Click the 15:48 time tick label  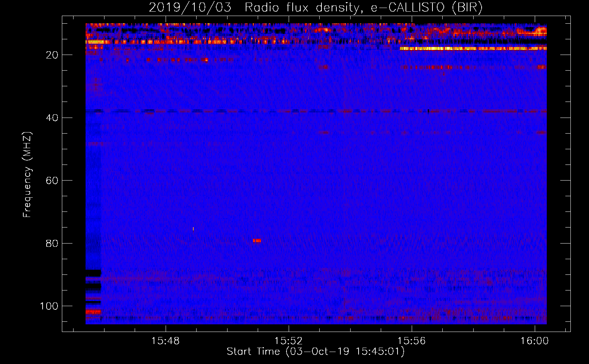point(166,341)
